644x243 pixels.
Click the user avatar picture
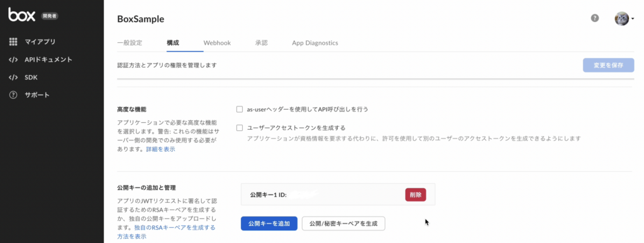[621, 18]
